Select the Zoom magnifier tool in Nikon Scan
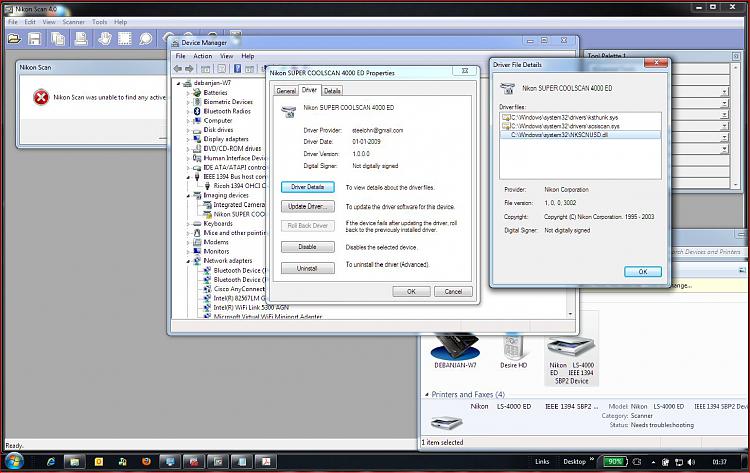750x473 pixels. [x=145, y=39]
